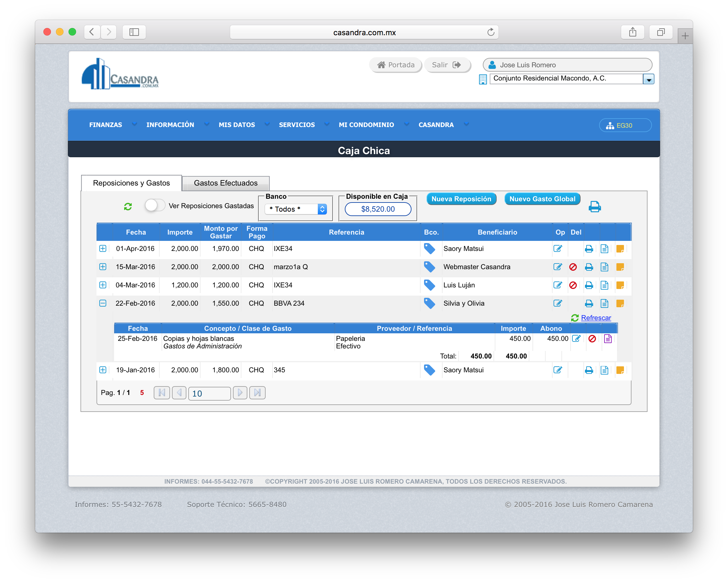Open the MIS DATOS menu
Image resolution: width=728 pixels, height=583 pixels.
point(237,125)
